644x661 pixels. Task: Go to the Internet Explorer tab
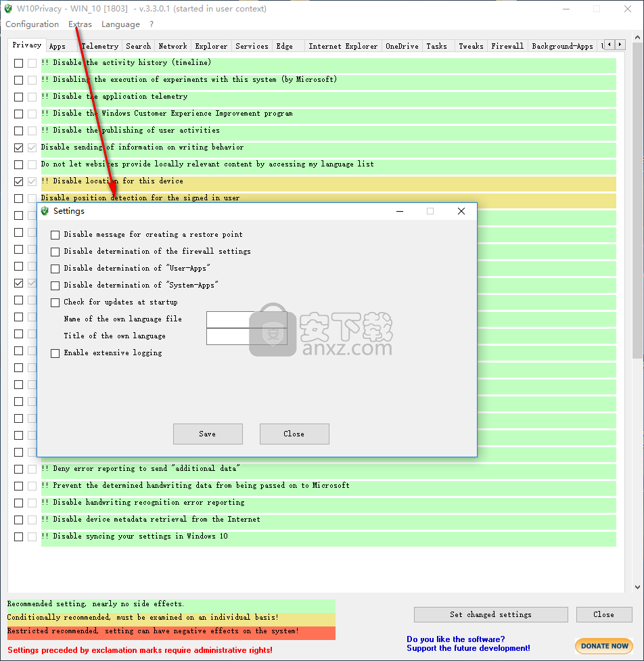(343, 46)
